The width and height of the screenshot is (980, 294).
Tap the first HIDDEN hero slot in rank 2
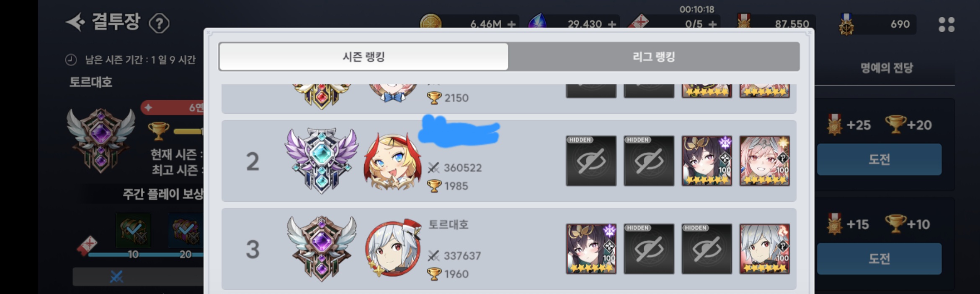(x=591, y=161)
